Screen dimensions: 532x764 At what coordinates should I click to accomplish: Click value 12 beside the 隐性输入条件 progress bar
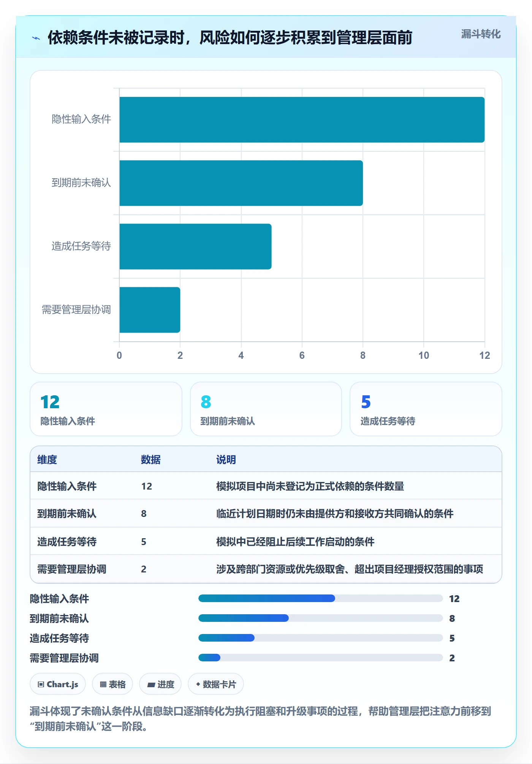(454, 599)
